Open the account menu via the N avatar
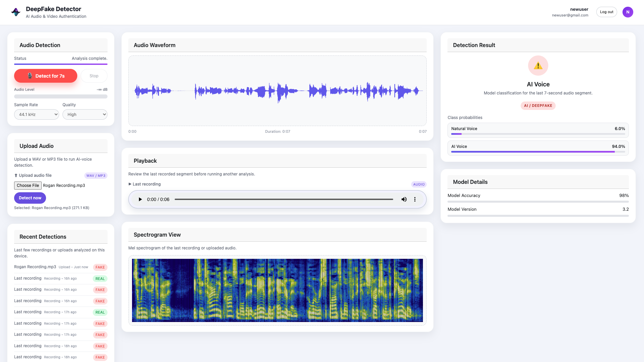The image size is (644, 362). [x=628, y=12]
